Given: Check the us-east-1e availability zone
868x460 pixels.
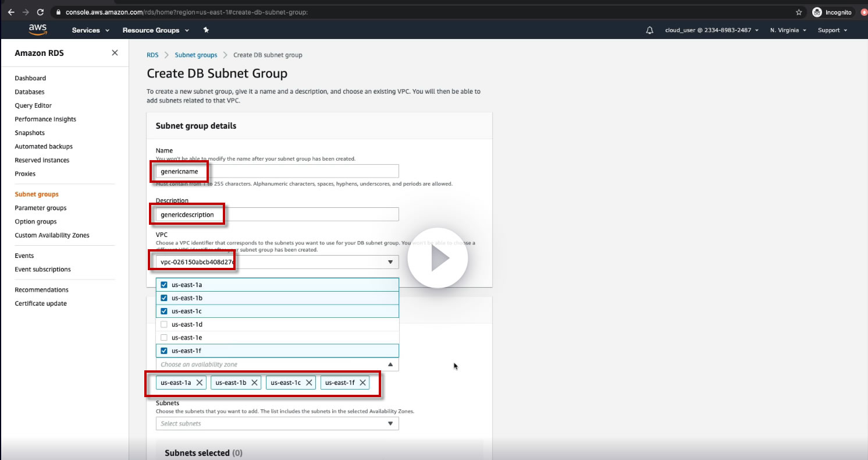Looking at the screenshot, I should (164, 338).
